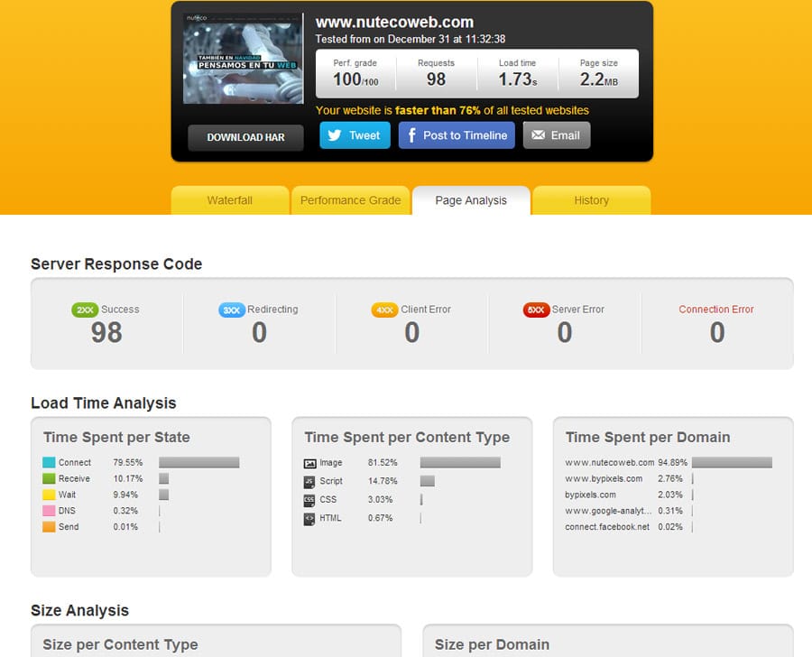812x657 pixels.
Task: Click the CSS content type icon
Action: 309,501
